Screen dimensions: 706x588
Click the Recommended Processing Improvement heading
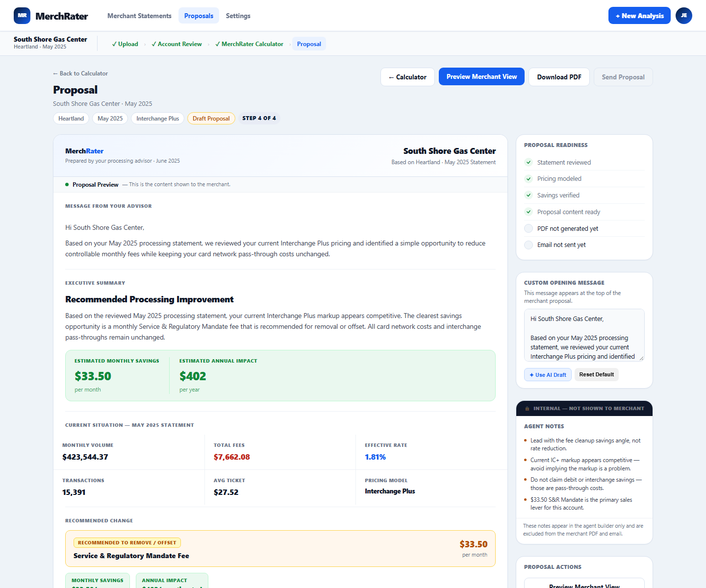pos(150,299)
